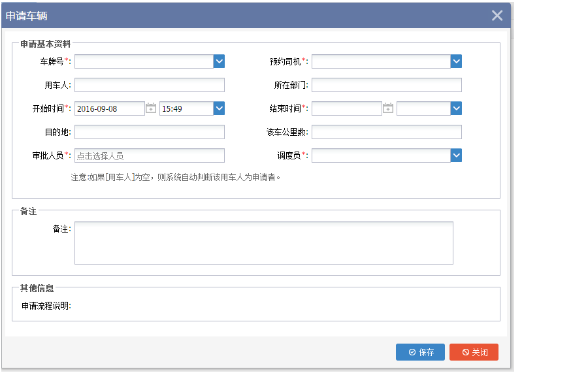Focus the 目的地 text field
The height and width of the screenshot is (373, 588).
(x=150, y=132)
